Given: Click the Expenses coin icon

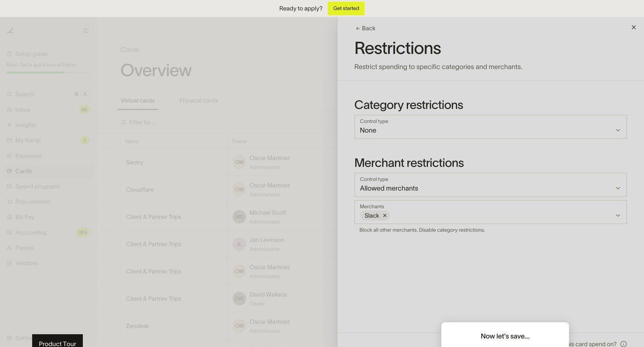Looking at the screenshot, I should [9, 156].
